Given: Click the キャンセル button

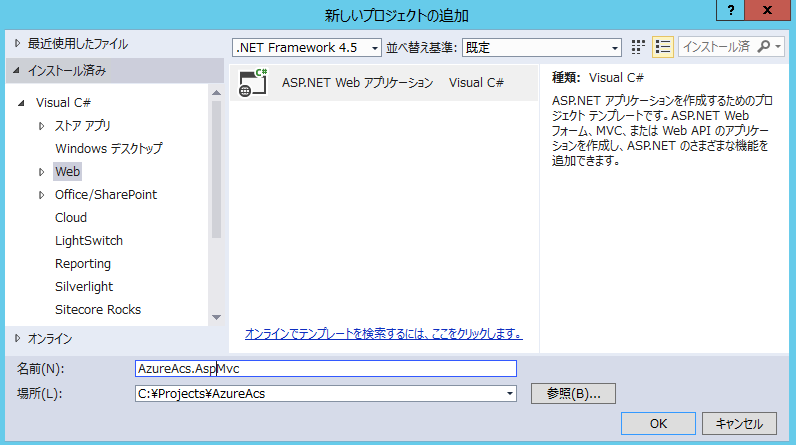Looking at the screenshot, I should 739,424.
